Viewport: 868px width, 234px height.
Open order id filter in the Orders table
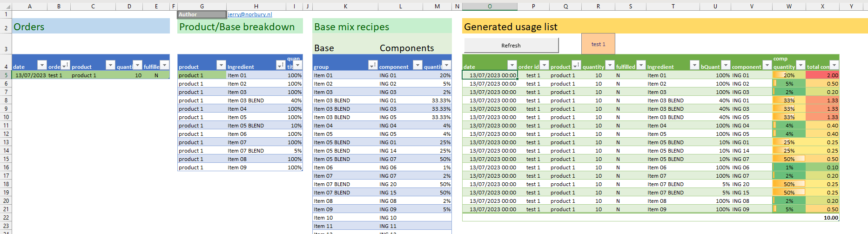65,65
